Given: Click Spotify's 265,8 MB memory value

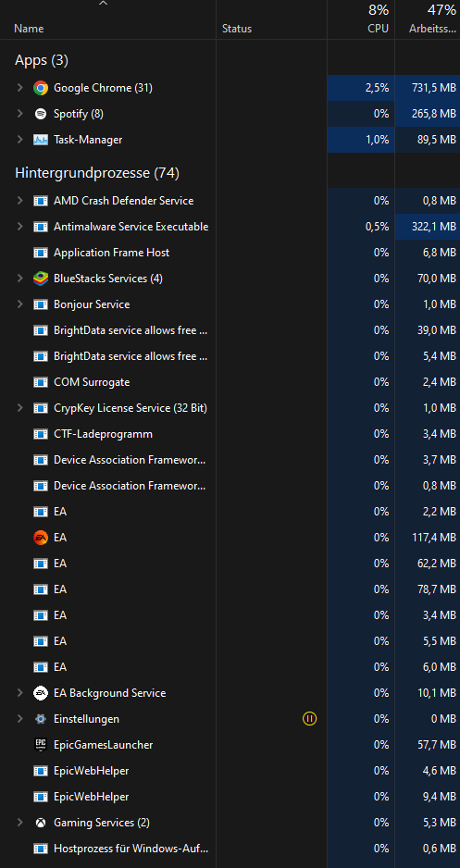Looking at the screenshot, I should click(434, 114).
